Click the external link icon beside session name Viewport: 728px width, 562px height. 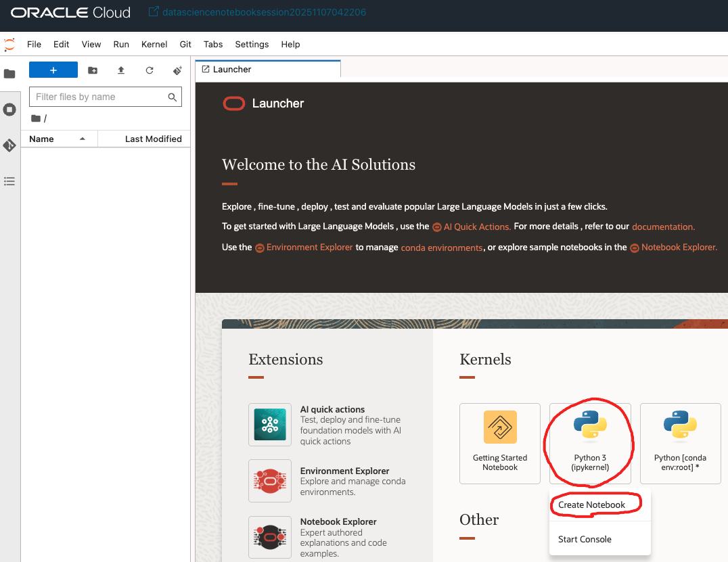click(x=153, y=11)
